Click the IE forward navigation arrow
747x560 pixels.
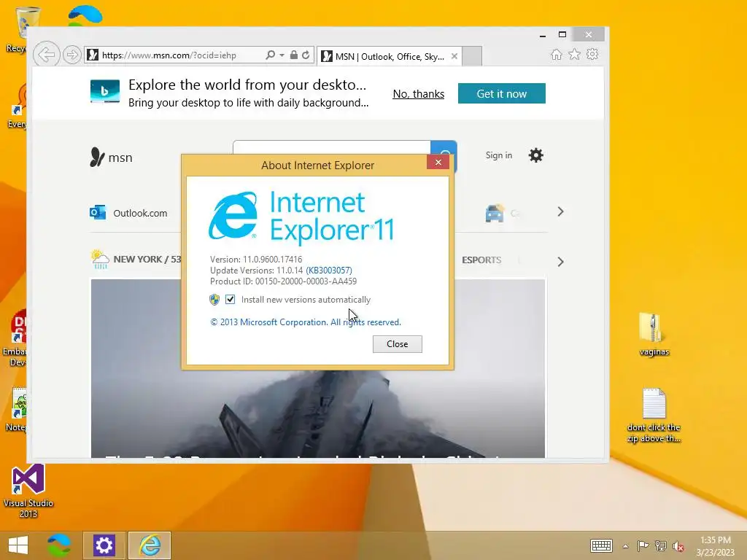tap(72, 55)
